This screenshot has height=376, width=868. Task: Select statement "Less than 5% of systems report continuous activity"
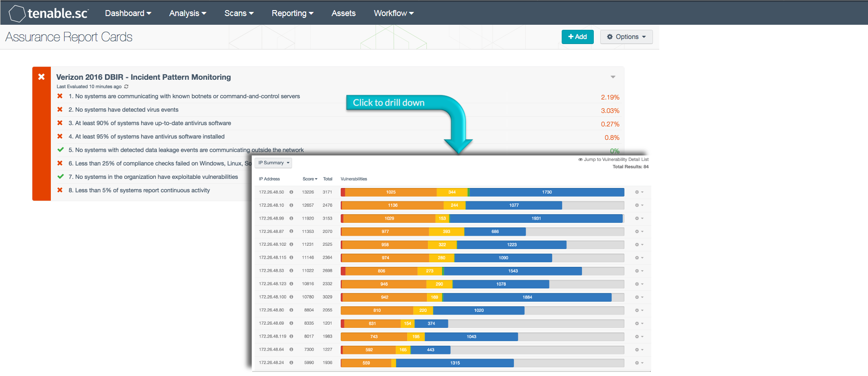pos(139,190)
